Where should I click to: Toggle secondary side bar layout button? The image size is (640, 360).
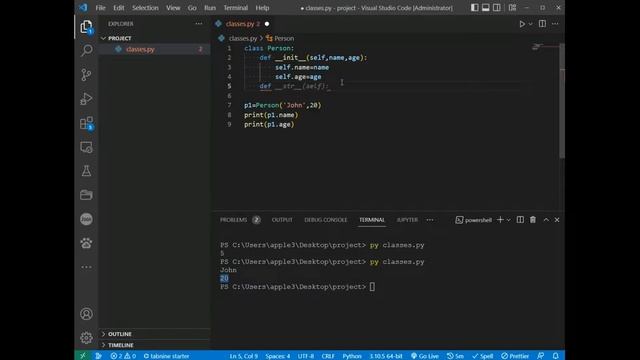tap(496, 8)
